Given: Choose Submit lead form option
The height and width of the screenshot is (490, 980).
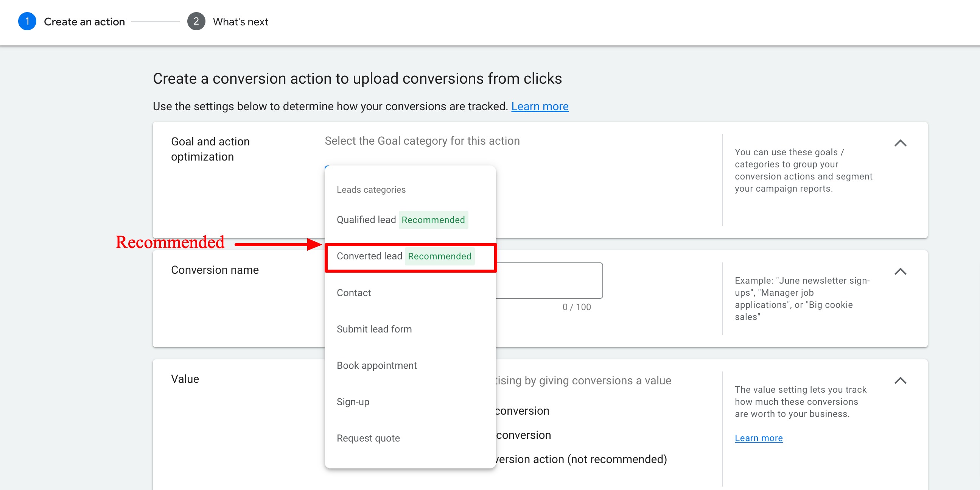Looking at the screenshot, I should [374, 329].
